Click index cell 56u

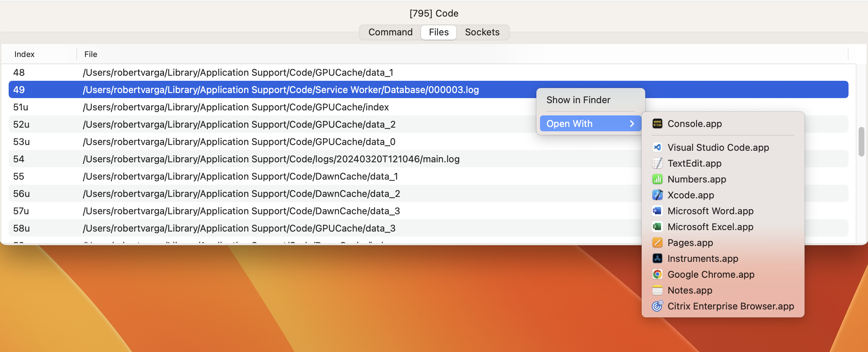[21, 194]
